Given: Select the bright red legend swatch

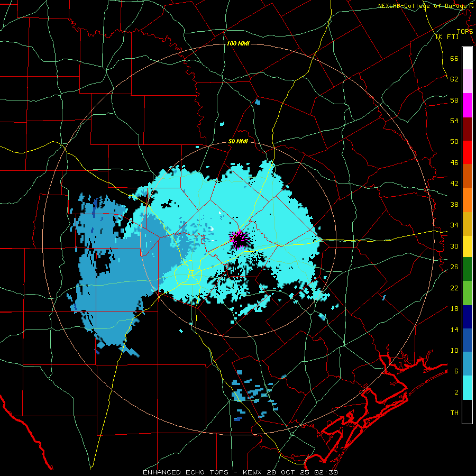Looking at the screenshot, I should tap(467, 152).
